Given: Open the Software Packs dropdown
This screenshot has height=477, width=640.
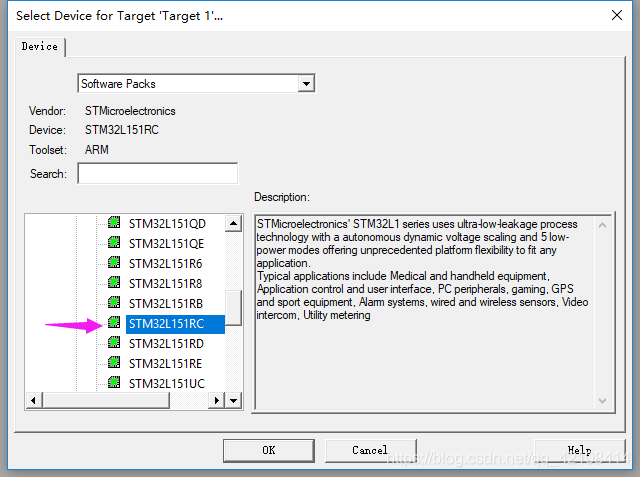Looking at the screenshot, I should 306,84.
